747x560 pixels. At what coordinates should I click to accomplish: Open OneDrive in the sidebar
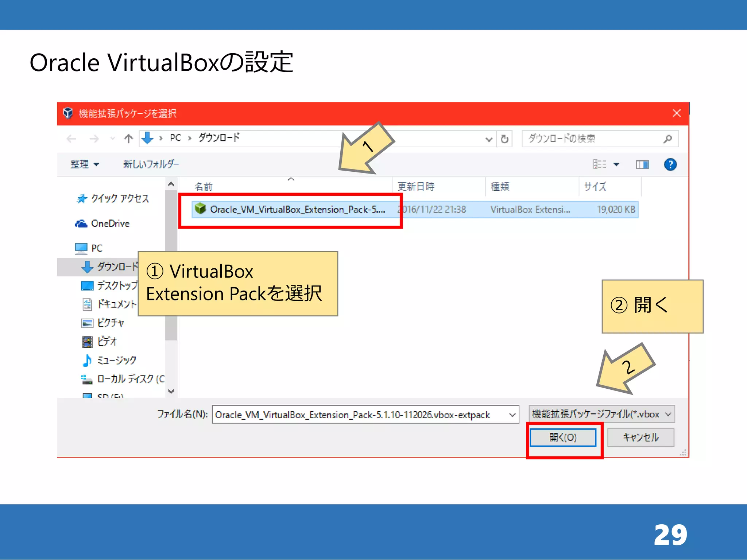tap(110, 223)
